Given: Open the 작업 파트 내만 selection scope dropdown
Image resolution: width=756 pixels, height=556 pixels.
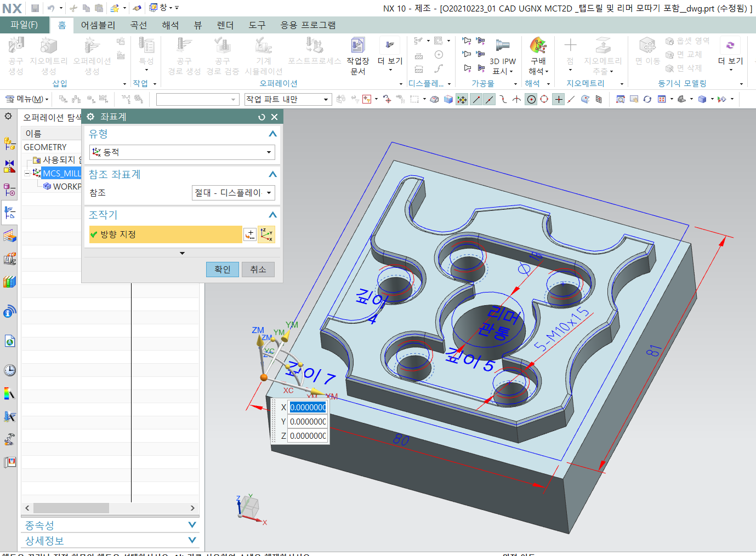Looking at the screenshot, I should 288,99.
